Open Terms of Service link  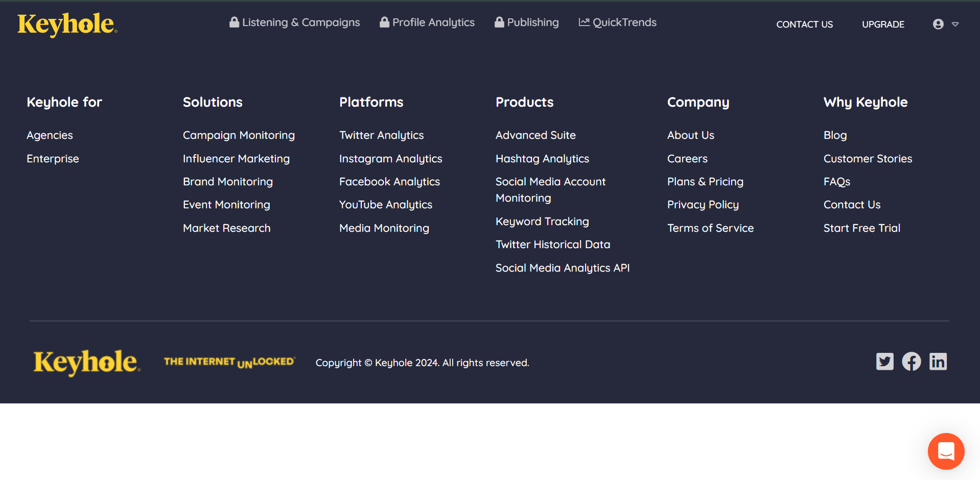(710, 228)
